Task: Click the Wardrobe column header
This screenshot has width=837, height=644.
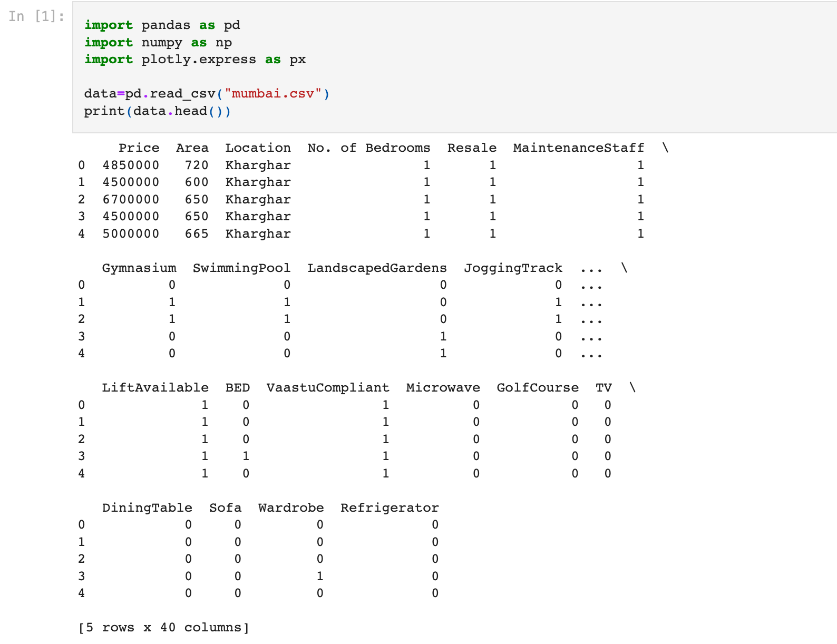Action: (x=291, y=508)
